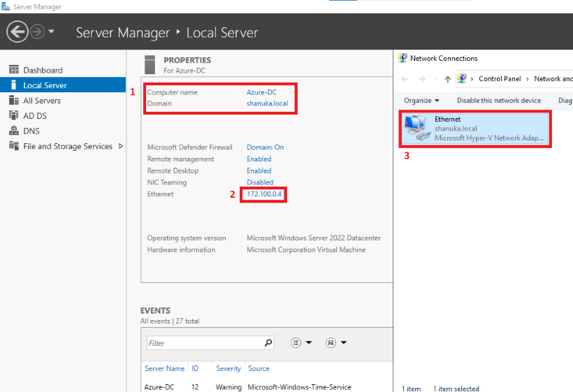Expand File and Storage Services arrow
573x392 pixels.
[x=121, y=146]
